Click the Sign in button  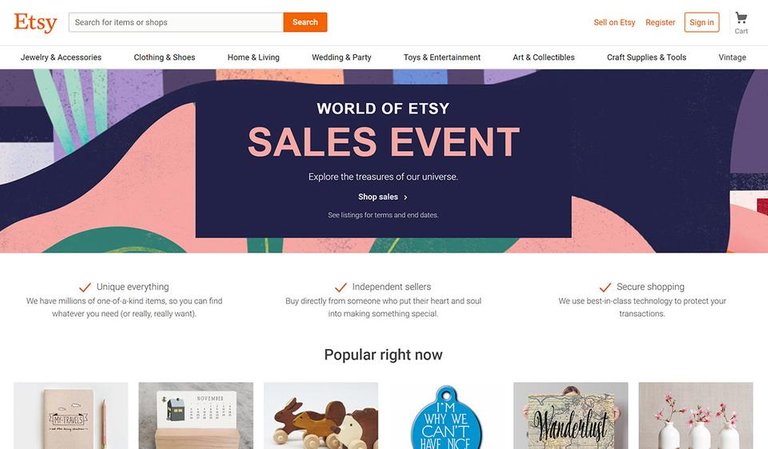[702, 22]
